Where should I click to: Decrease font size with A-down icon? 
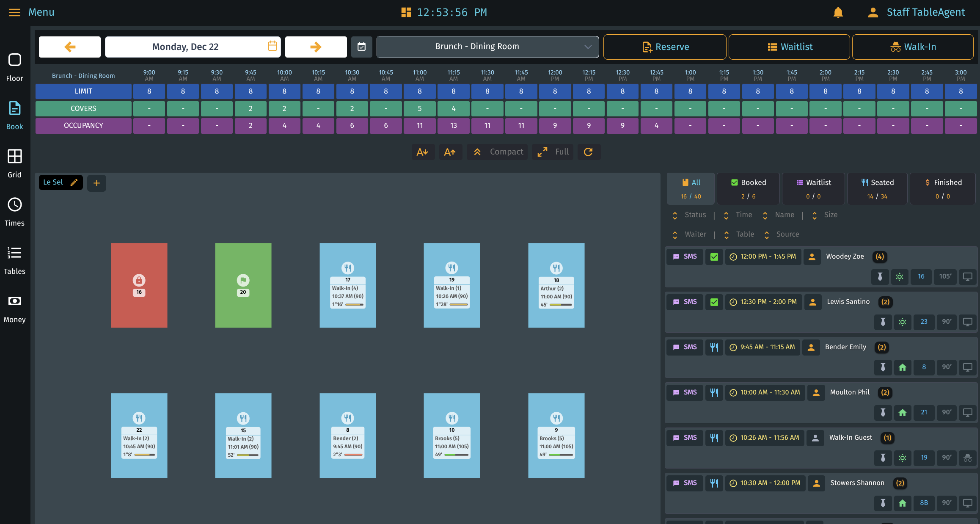422,152
